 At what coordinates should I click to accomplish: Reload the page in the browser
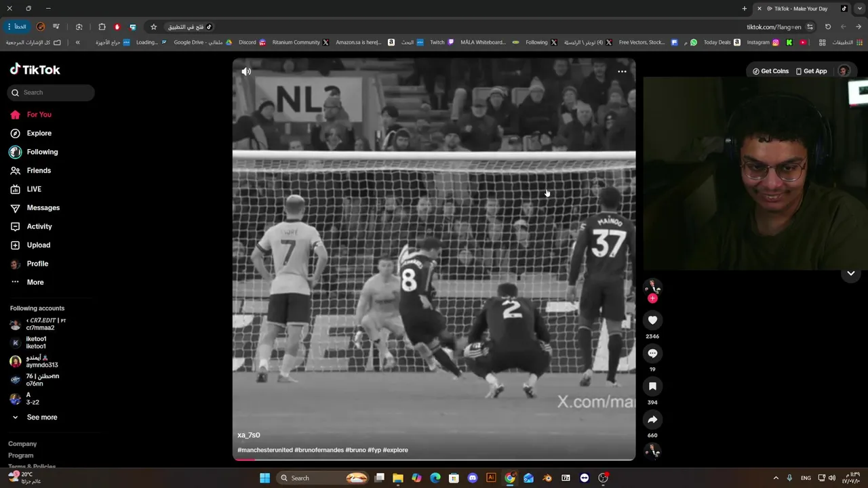(827, 27)
